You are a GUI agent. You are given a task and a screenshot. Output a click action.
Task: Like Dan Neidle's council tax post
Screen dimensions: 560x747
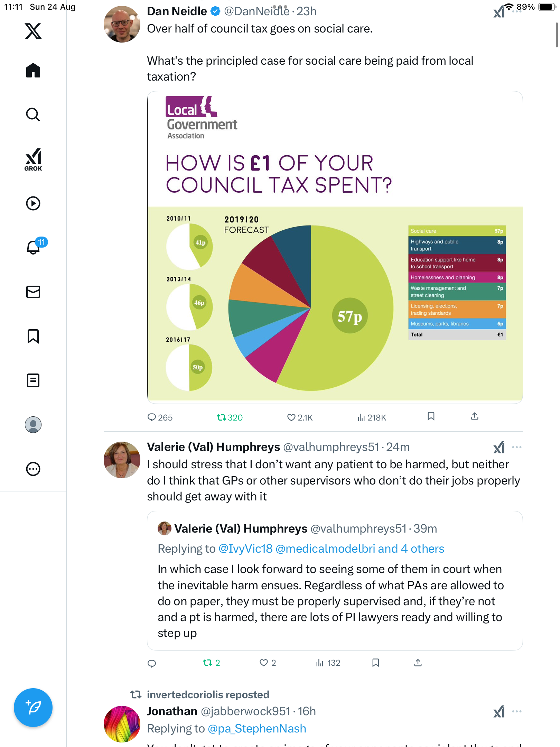pyautogui.click(x=291, y=417)
